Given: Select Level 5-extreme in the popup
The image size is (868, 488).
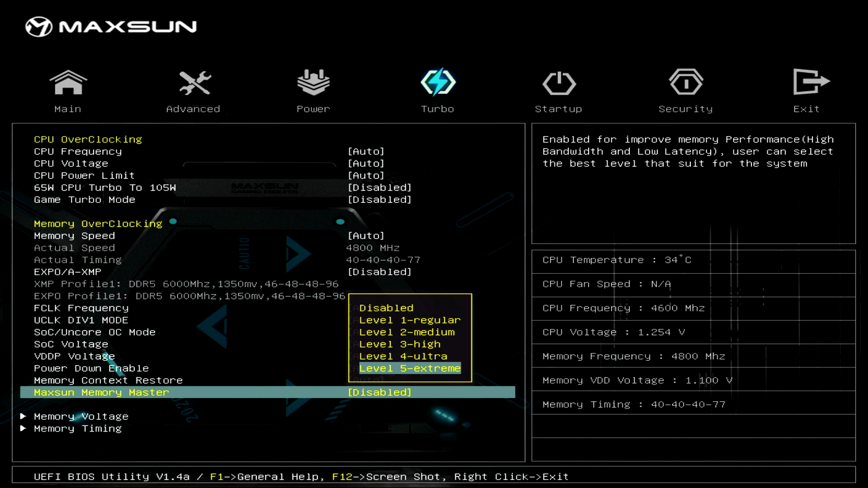Looking at the screenshot, I should point(410,369).
